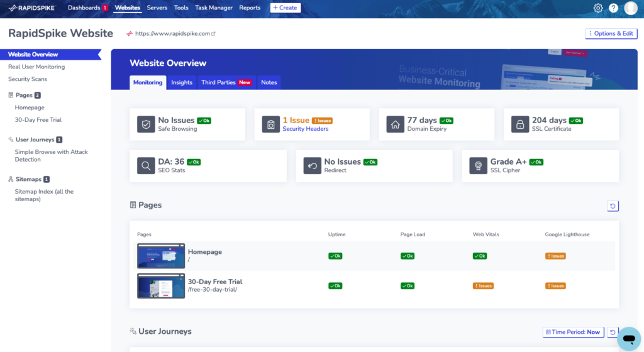
Task: Open the settings gear icon
Action: click(598, 8)
